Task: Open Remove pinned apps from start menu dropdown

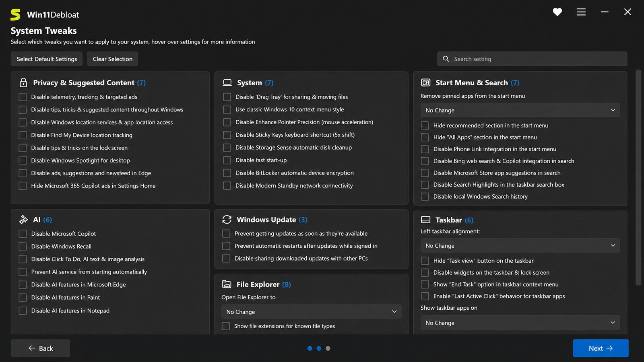Action: tap(520, 110)
